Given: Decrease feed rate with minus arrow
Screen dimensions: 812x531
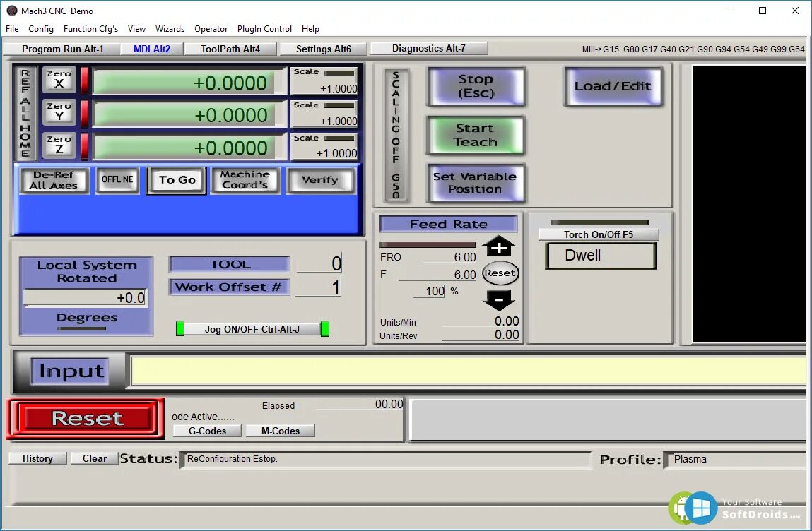Looking at the screenshot, I should point(499,299).
